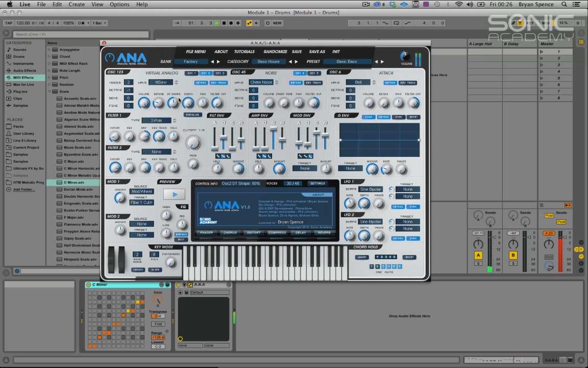The width and height of the screenshot is (588, 368).
Task: Toggle OSC 3 selector button
Action: [220, 73]
